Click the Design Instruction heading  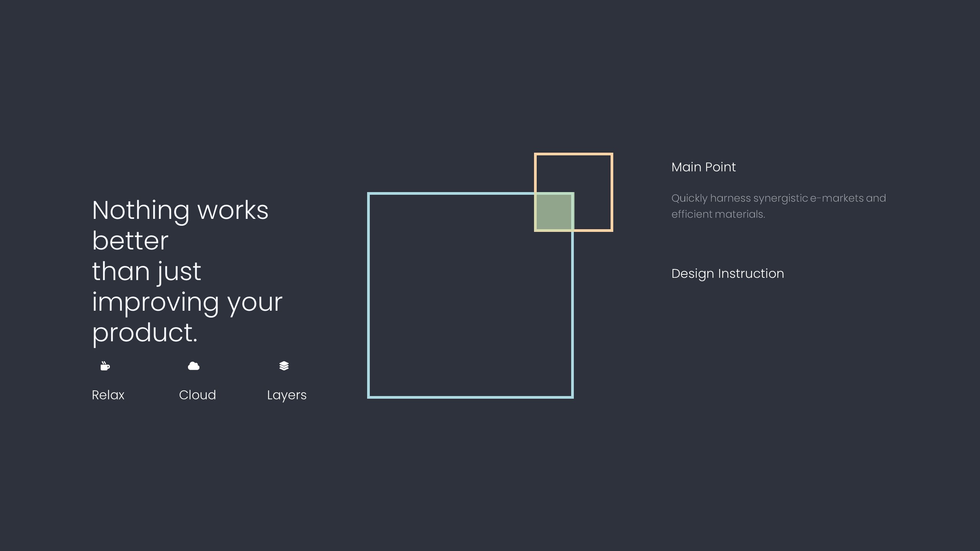727,274
